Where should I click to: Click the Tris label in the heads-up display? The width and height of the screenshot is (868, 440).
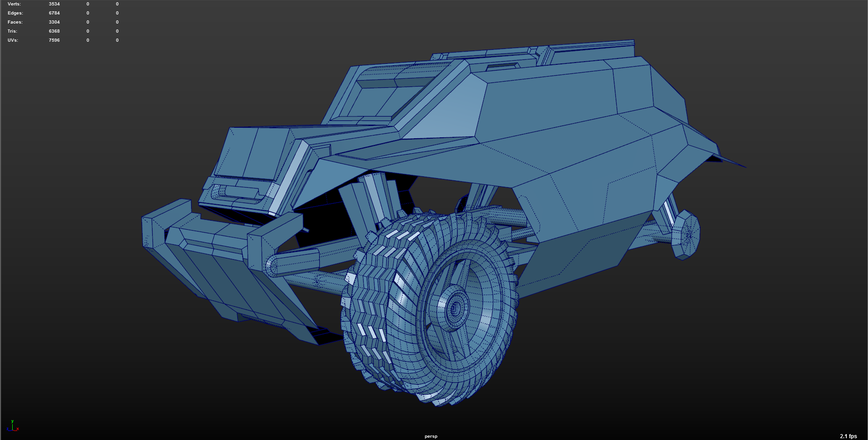[x=12, y=31]
